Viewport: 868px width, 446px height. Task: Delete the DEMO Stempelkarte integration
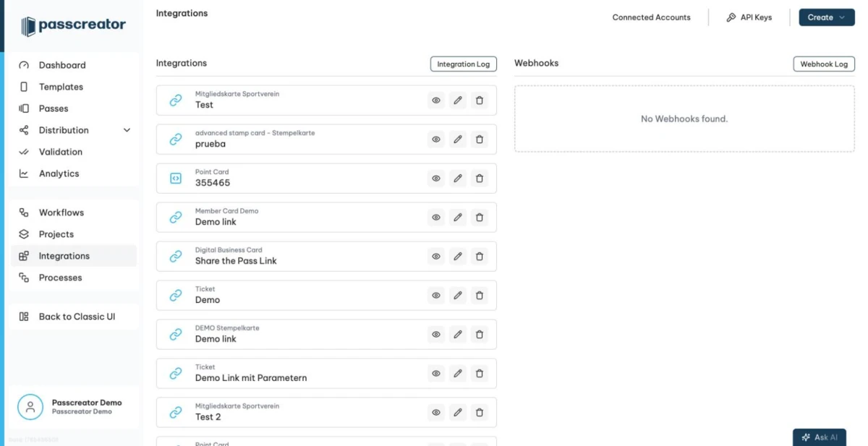point(479,335)
